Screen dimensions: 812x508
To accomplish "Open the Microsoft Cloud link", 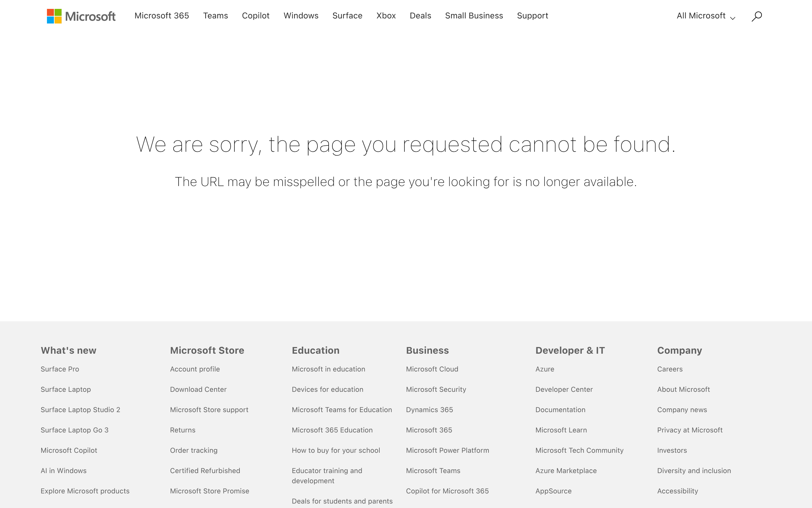I will coord(432,369).
